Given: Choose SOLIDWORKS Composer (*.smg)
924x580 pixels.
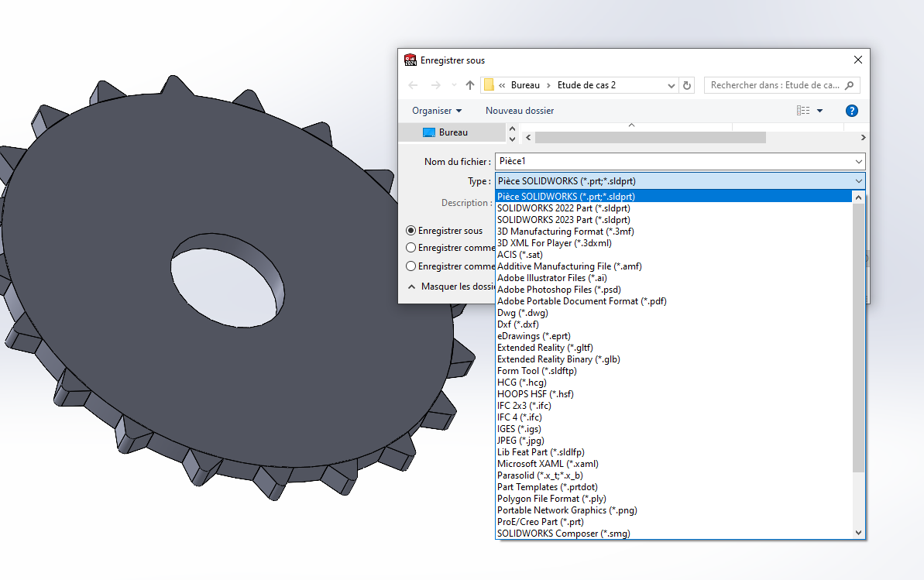Looking at the screenshot, I should coord(674,534).
